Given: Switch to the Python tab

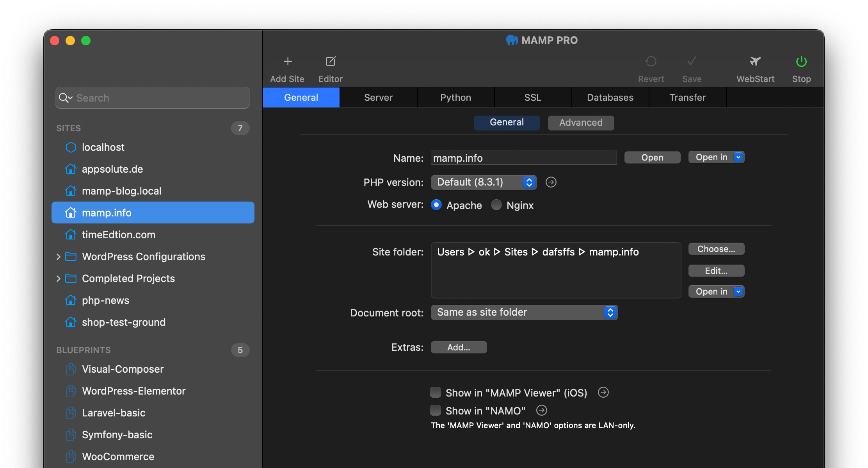Looking at the screenshot, I should point(455,98).
